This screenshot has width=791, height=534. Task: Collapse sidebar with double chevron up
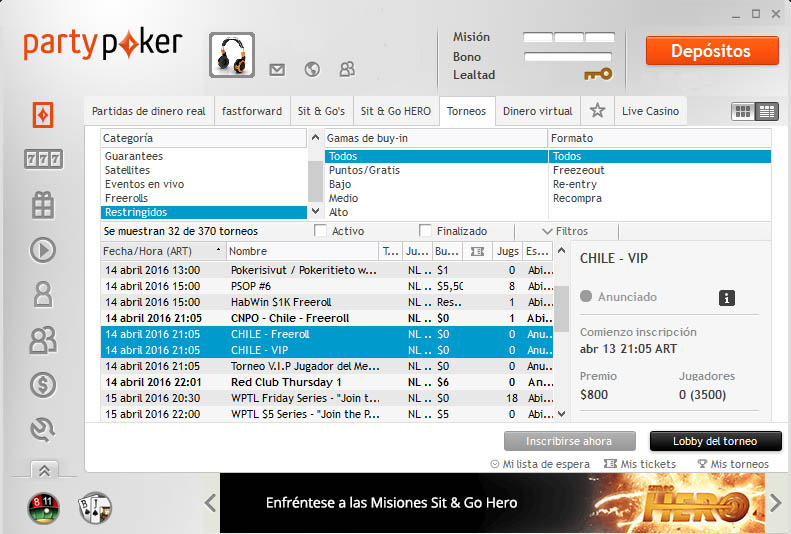[x=44, y=470]
